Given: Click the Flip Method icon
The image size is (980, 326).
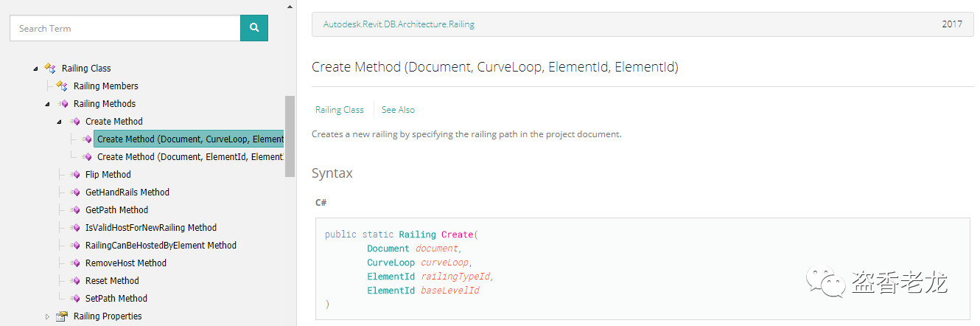Looking at the screenshot, I should click(74, 175).
